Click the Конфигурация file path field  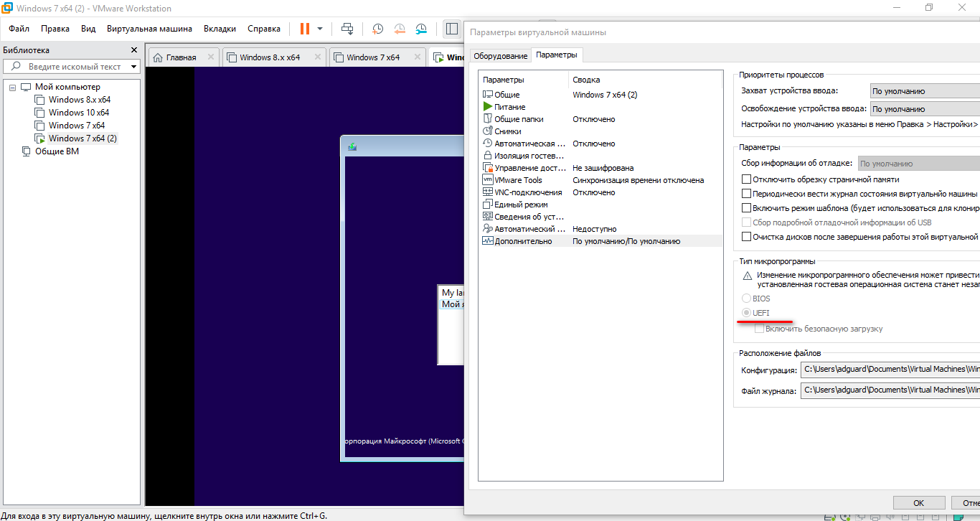point(890,370)
